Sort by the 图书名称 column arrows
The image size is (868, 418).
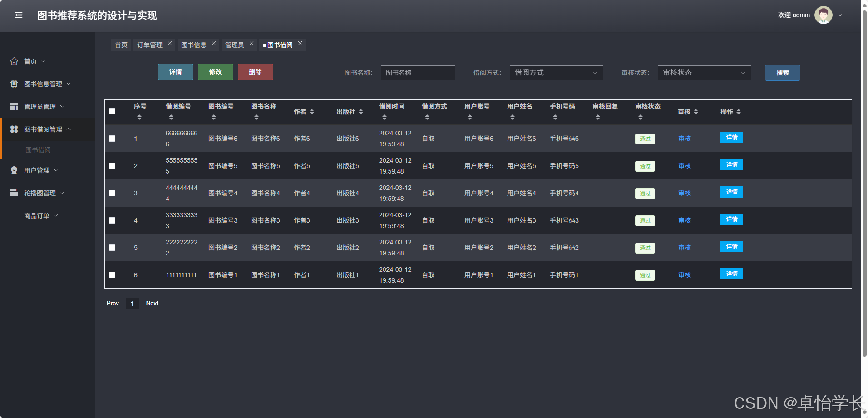click(256, 117)
